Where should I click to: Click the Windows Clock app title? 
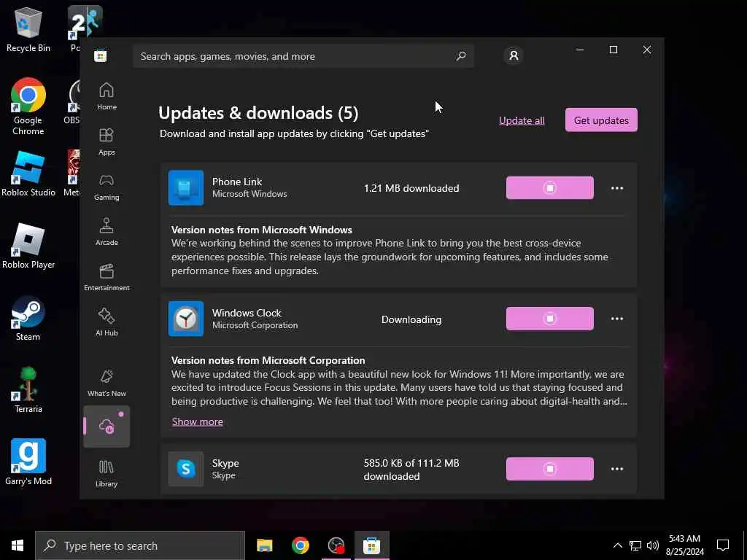(247, 313)
